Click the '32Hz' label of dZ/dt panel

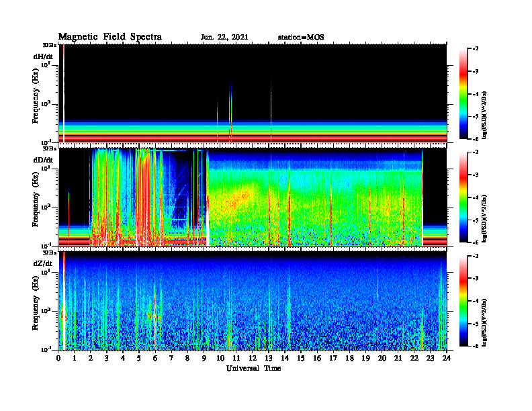click(50, 253)
